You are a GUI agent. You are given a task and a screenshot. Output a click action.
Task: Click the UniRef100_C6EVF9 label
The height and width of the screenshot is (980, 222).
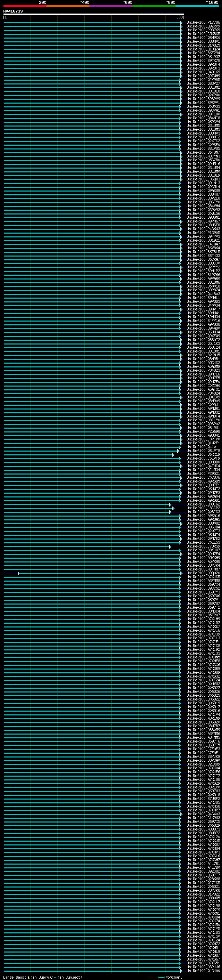tap(203, 459)
